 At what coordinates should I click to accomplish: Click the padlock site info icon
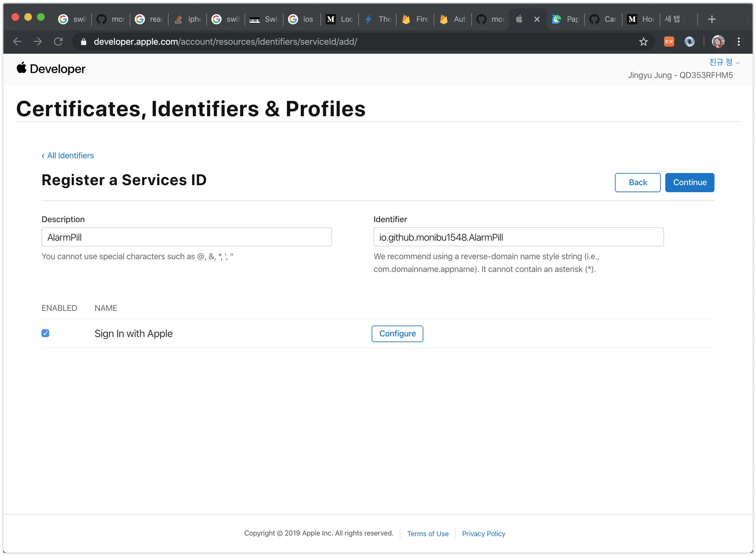click(x=84, y=42)
